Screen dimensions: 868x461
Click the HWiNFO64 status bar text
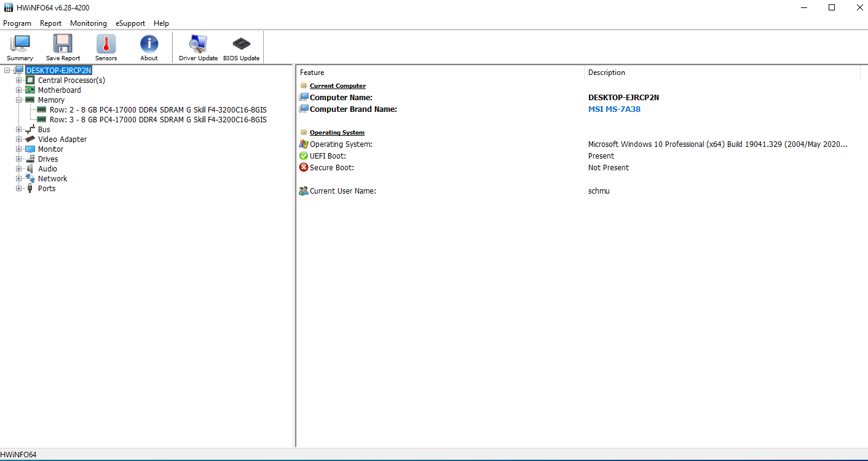tap(18, 455)
